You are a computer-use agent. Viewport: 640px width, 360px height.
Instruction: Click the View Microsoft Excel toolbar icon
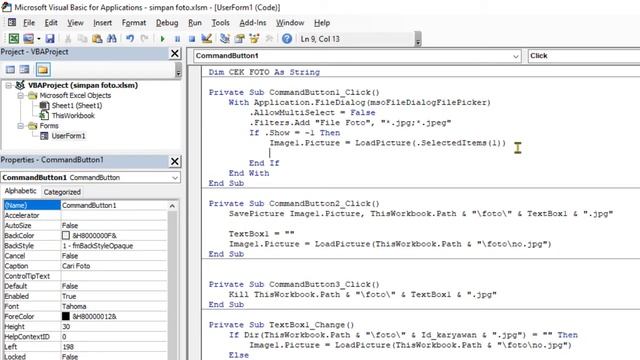pyautogui.click(x=13, y=39)
